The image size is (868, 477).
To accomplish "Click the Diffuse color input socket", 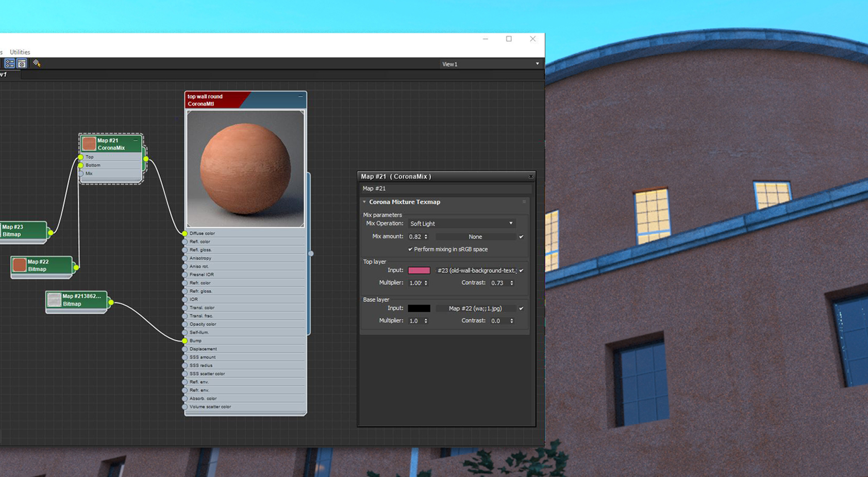I will point(185,233).
